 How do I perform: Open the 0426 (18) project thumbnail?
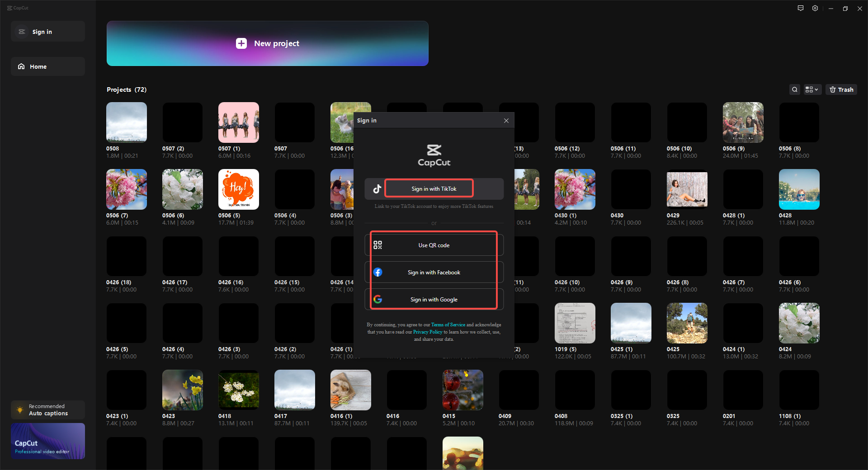point(127,256)
